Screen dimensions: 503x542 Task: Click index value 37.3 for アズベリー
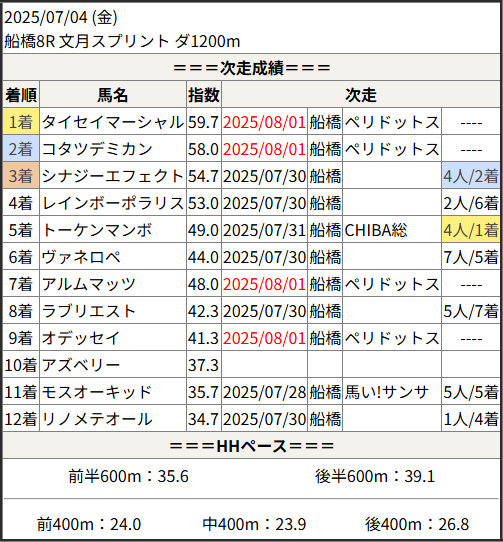point(203,365)
